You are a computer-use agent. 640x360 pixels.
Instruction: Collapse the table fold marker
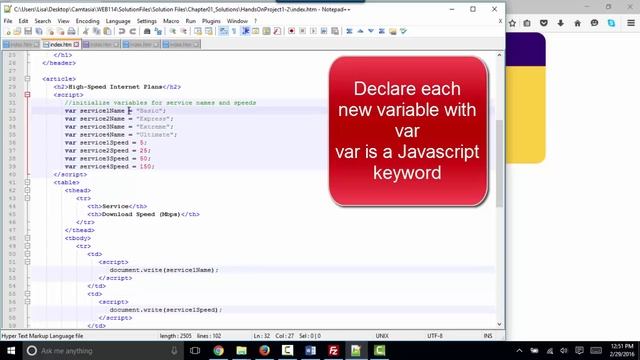pyautogui.click(x=27, y=182)
